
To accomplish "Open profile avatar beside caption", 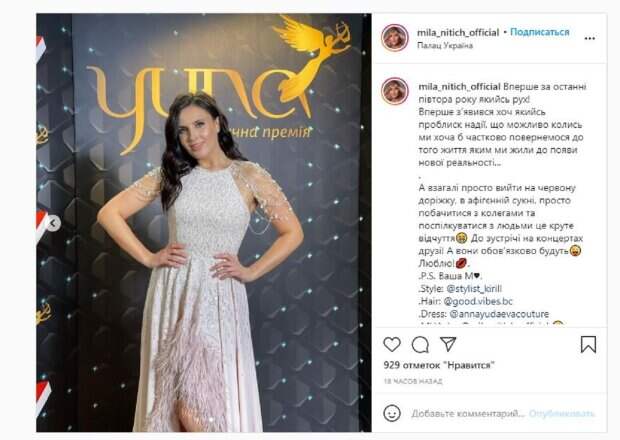I will click(395, 91).
